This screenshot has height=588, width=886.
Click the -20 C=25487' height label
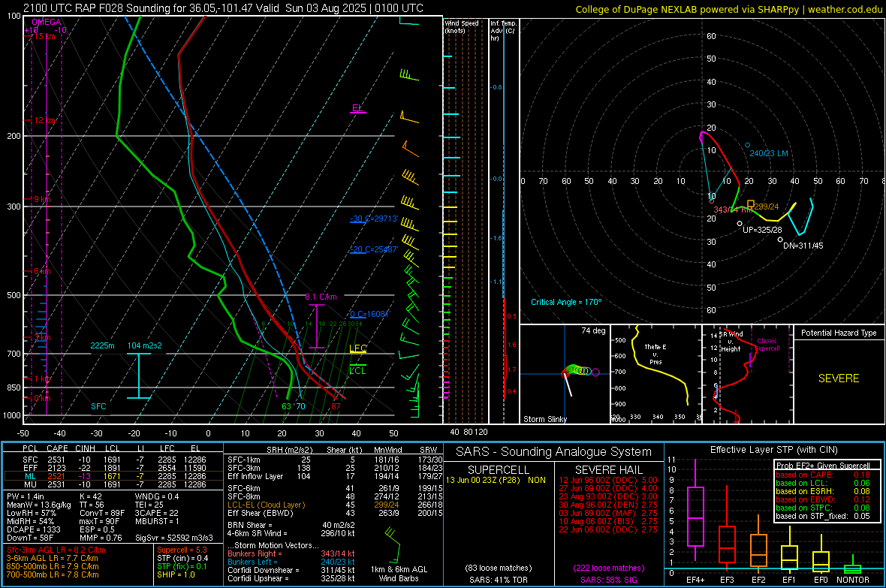click(374, 249)
